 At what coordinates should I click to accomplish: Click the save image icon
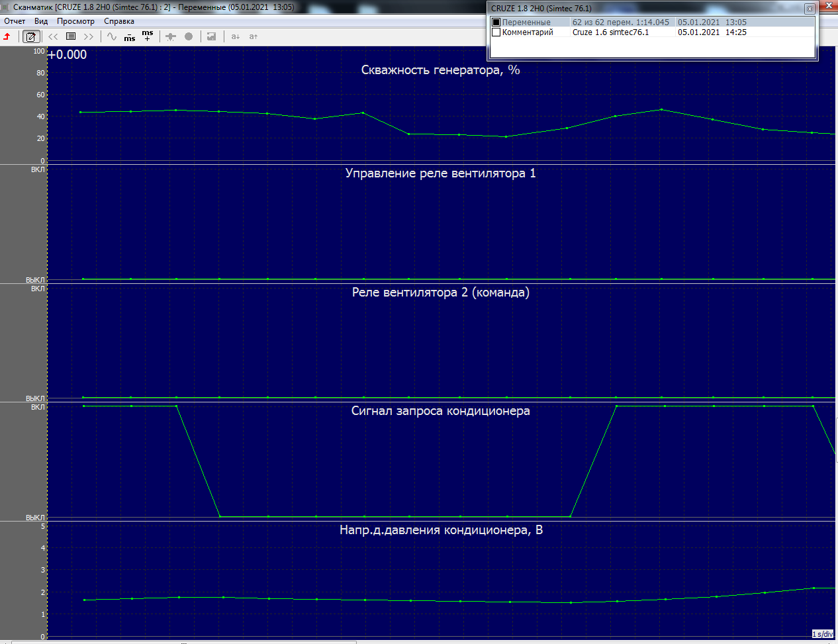click(211, 36)
